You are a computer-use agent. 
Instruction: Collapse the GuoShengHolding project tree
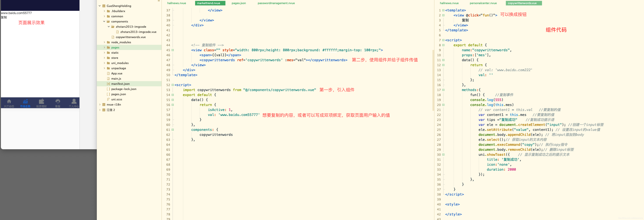tap(100, 6)
